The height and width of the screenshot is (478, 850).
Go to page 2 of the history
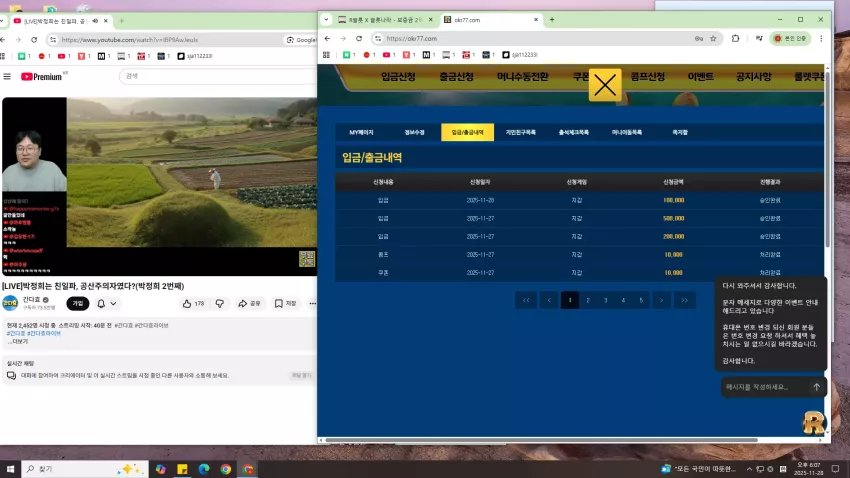pyautogui.click(x=588, y=300)
